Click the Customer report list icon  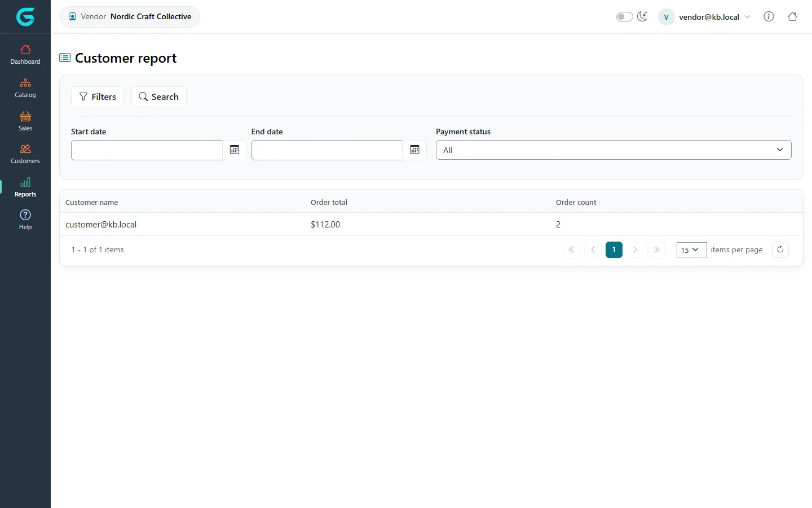(x=65, y=58)
